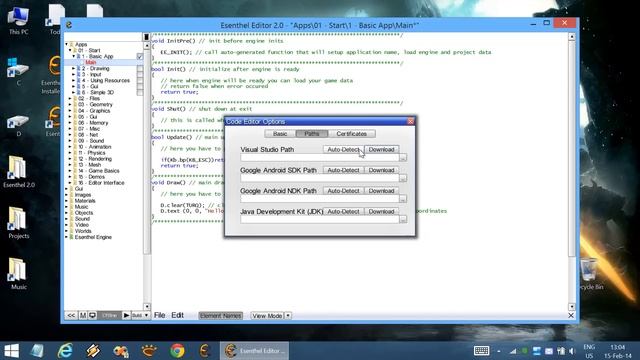Toggle the Offline button in bottom toolbar
The width and height of the screenshot is (640, 360).
point(110,316)
